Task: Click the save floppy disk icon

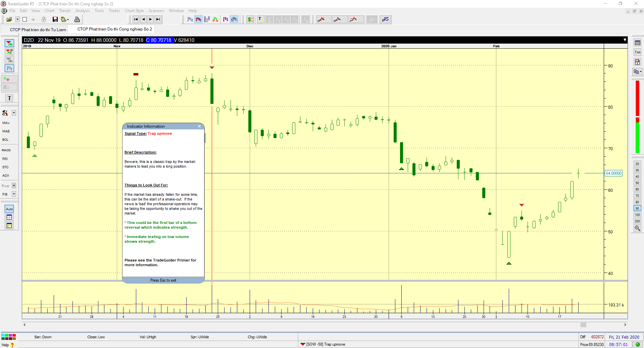Action: [55, 19]
